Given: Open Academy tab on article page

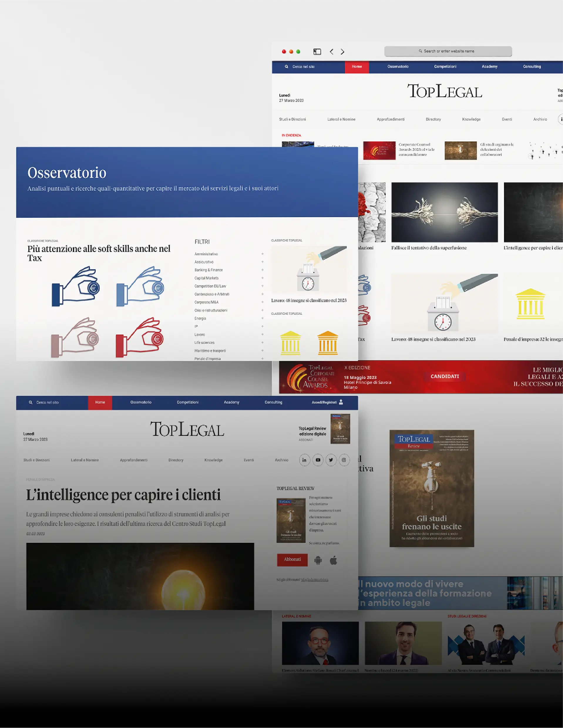Looking at the screenshot, I should tap(231, 402).
